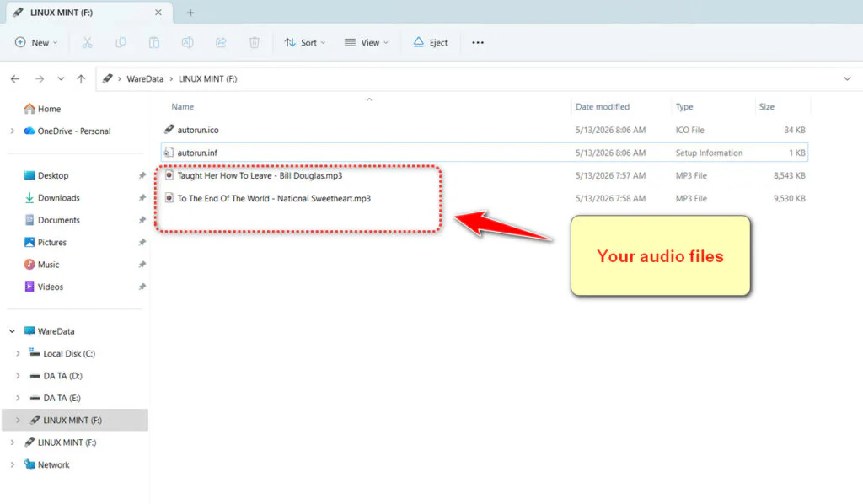Click WareData in breadcrumb path

point(145,78)
